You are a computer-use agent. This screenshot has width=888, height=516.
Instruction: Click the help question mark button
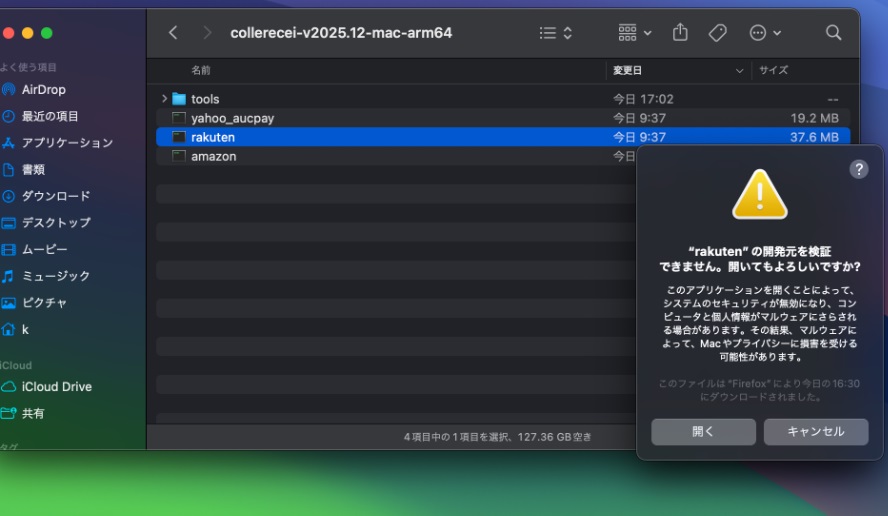858,169
